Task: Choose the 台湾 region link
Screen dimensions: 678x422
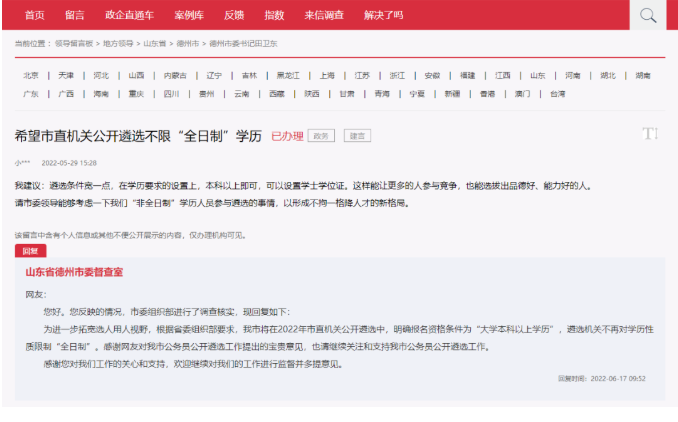Action: [558, 94]
